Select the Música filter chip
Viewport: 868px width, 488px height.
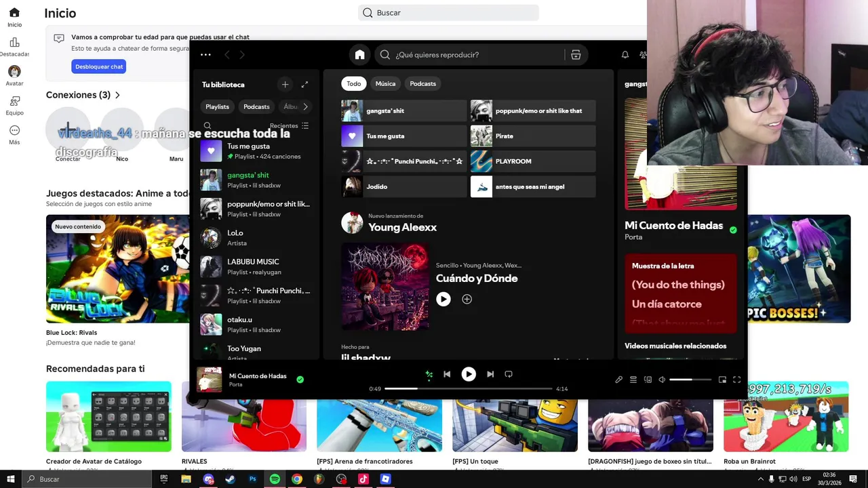tap(385, 83)
